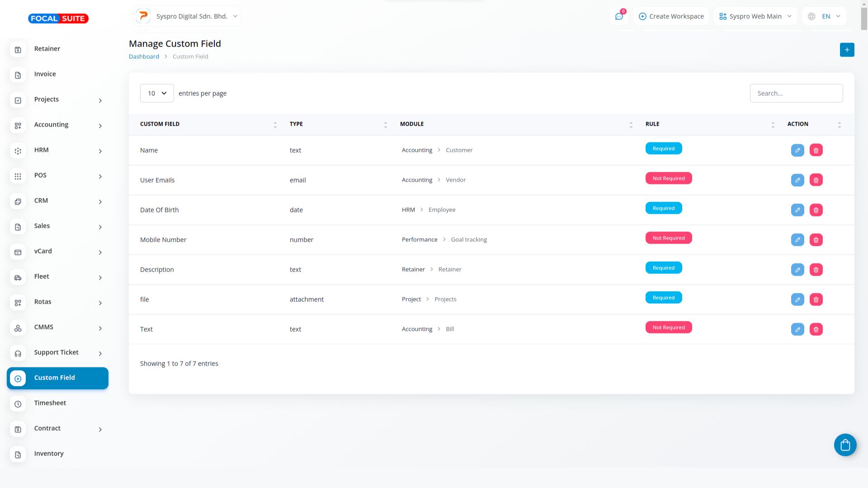Click the Create Workspace button
Viewport: 868px width, 488px height.
pos(671,16)
